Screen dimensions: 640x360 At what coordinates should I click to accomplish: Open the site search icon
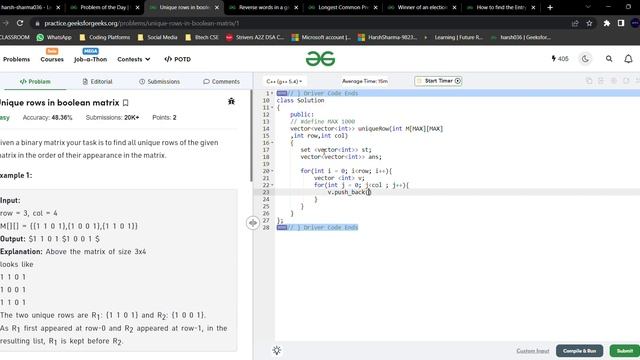coord(609,59)
